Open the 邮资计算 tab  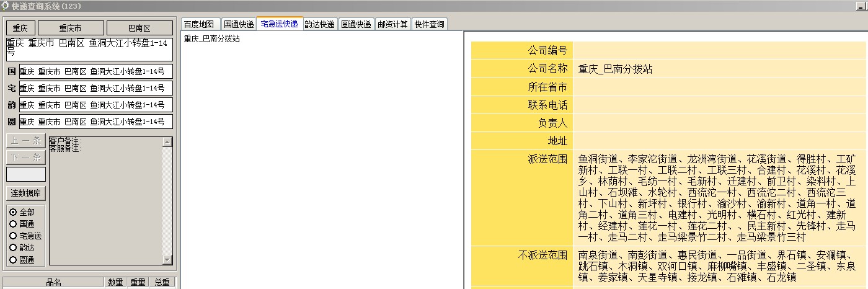click(x=393, y=24)
